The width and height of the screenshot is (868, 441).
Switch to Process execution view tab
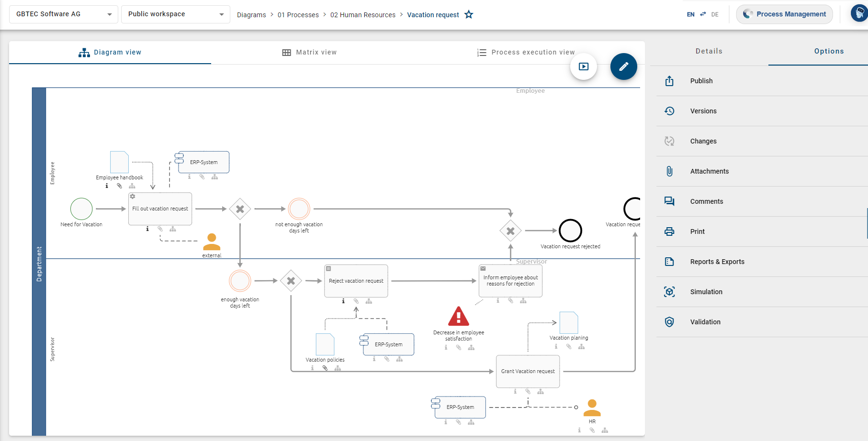[x=526, y=53]
